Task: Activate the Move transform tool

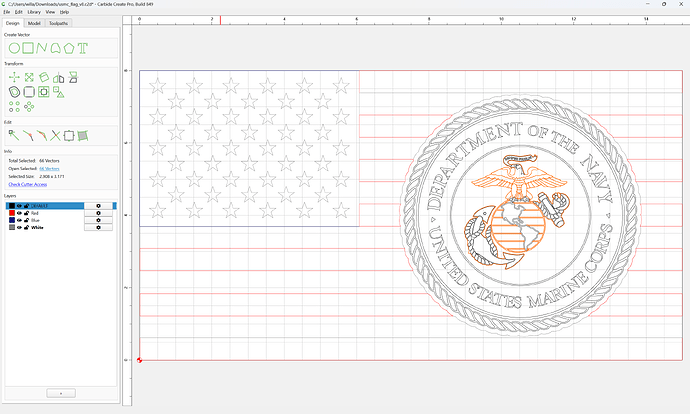Action: click(14, 78)
